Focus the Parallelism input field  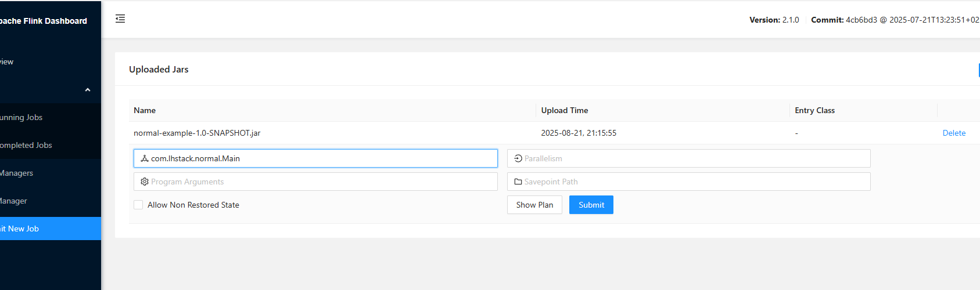695,158
